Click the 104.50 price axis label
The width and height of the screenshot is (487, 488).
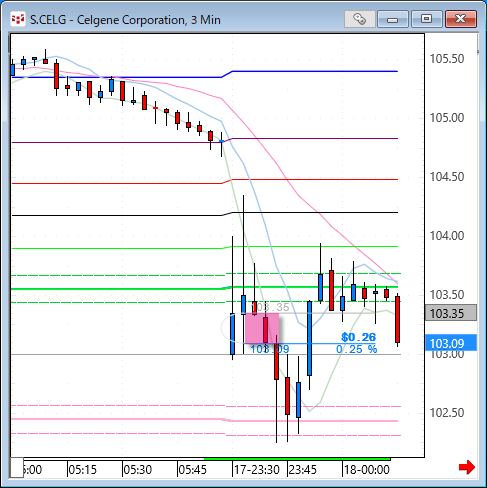point(447,177)
